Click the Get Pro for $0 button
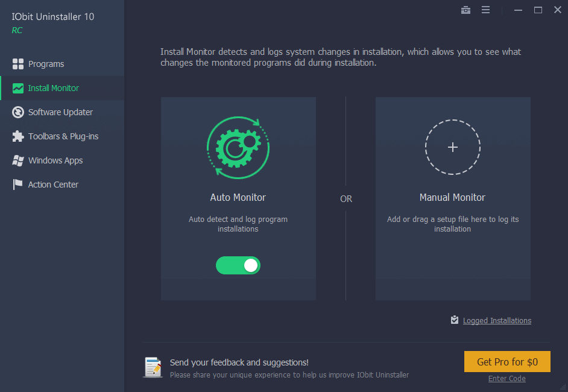 (507, 362)
